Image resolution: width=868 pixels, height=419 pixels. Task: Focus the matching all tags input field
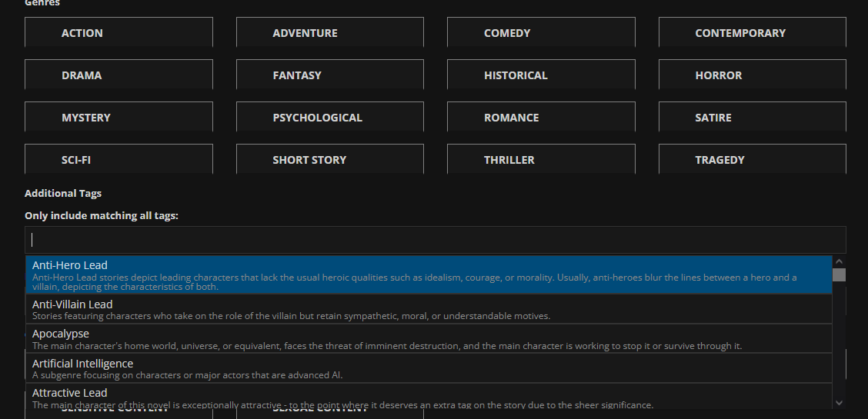(435, 240)
